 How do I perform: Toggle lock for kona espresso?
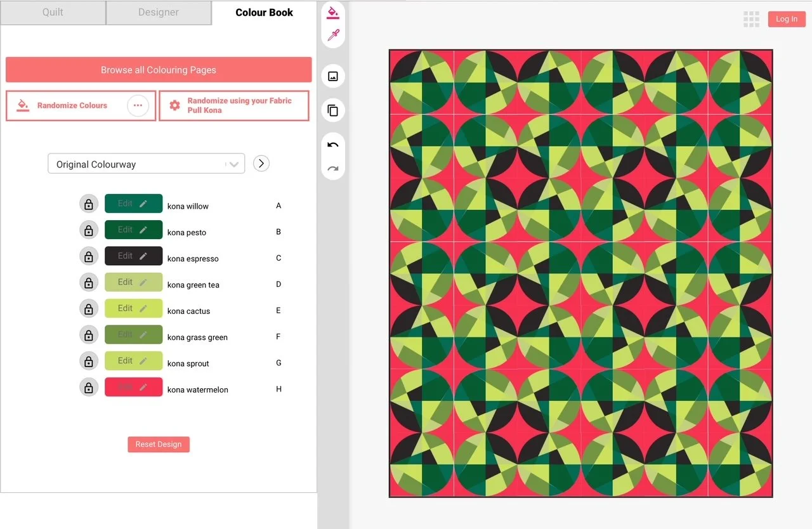(89, 256)
